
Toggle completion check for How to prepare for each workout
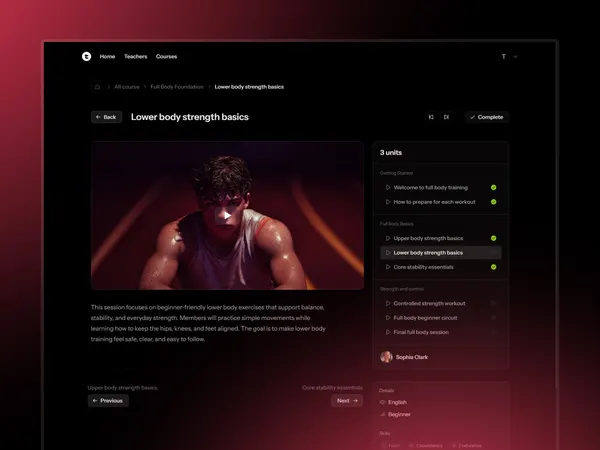coord(494,202)
